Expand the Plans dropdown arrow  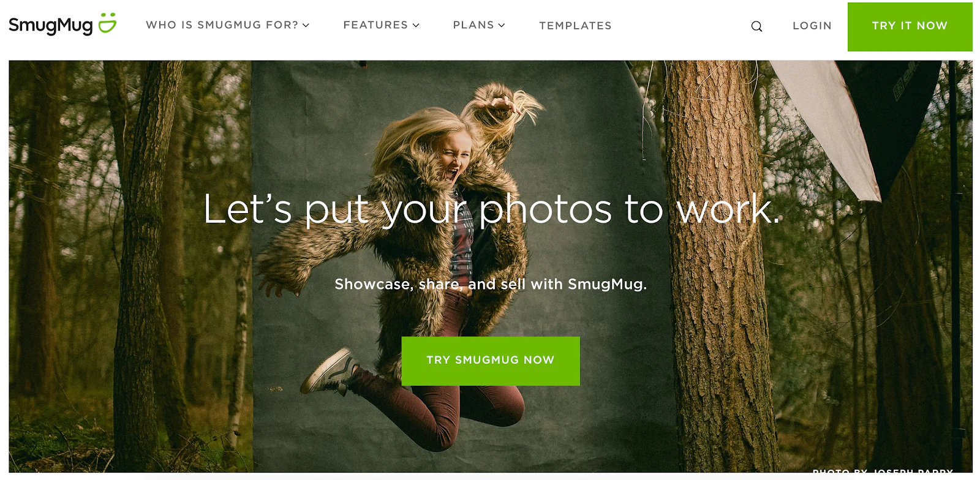click(x=502, y=25)
